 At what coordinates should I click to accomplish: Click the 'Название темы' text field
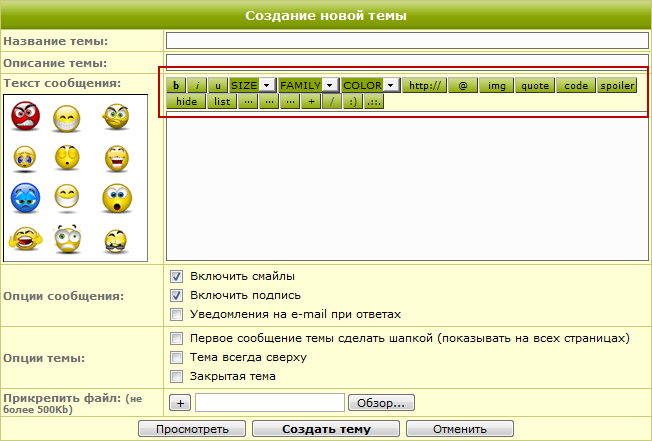coord(407,41)
